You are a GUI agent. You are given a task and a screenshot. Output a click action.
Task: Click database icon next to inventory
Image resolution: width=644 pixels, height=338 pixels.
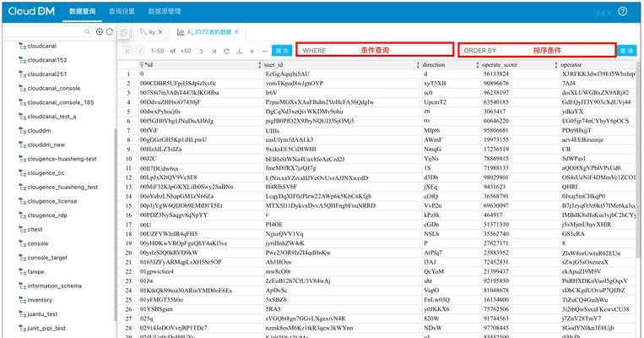pyautogui.click(x=23, y=300)
